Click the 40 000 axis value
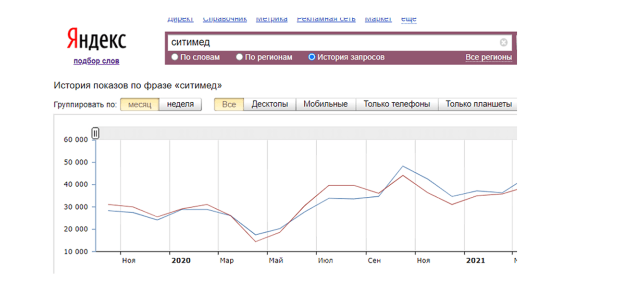Viewport: 644px width, 286px height. 76,185
